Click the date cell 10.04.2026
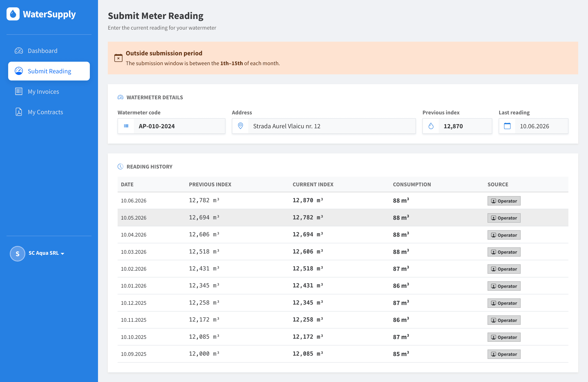The image size is (588, 382). tap(133, 235)
